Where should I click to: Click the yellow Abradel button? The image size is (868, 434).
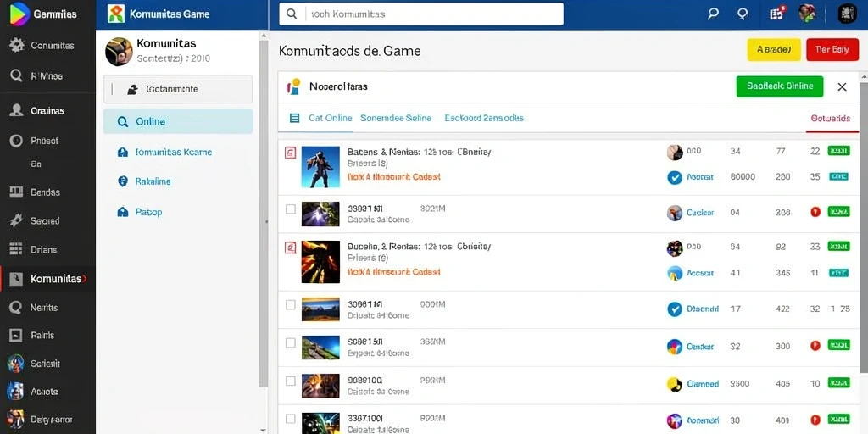pos(774,49)
